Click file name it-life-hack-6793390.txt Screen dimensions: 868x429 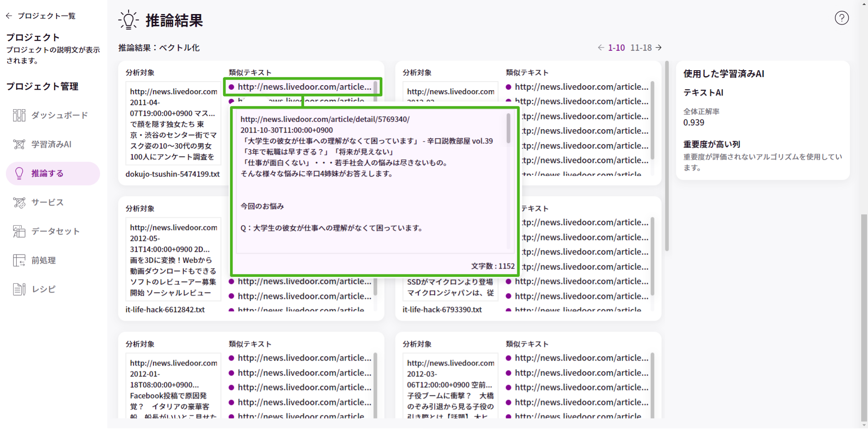tap(442, 309)
